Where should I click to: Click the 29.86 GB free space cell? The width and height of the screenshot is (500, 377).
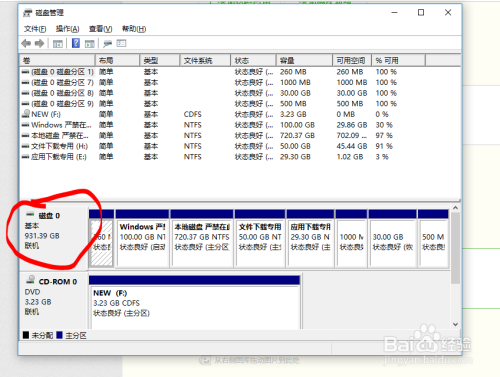tap(352, 125)
